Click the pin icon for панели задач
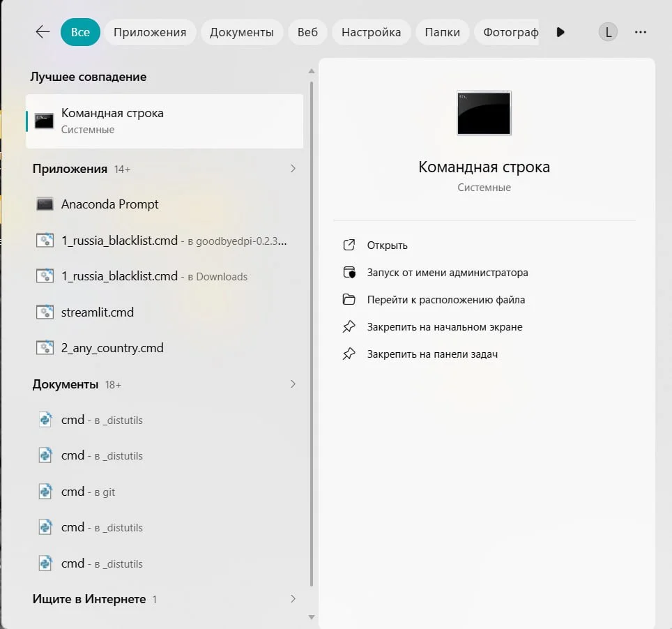672x629 pixels. pos(349,354)
